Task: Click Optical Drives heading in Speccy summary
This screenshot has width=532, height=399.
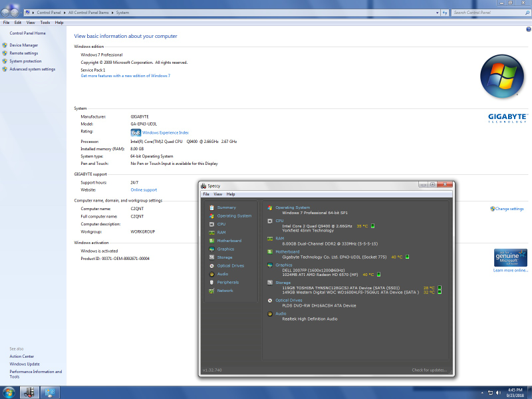Action: [289, 301]
